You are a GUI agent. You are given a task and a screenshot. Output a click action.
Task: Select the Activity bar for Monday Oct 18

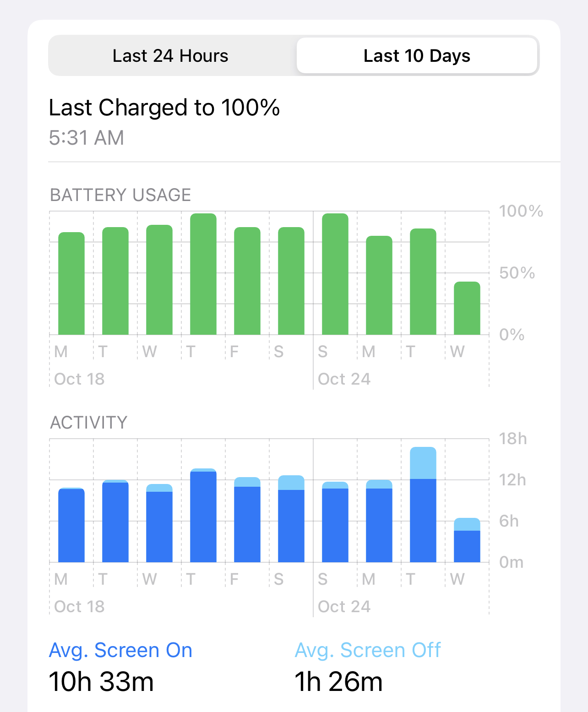click(71, 526)
